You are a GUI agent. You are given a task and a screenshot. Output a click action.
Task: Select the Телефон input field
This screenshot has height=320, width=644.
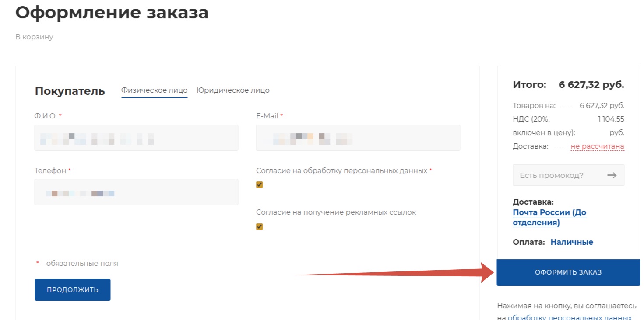[x=136, y=192]
